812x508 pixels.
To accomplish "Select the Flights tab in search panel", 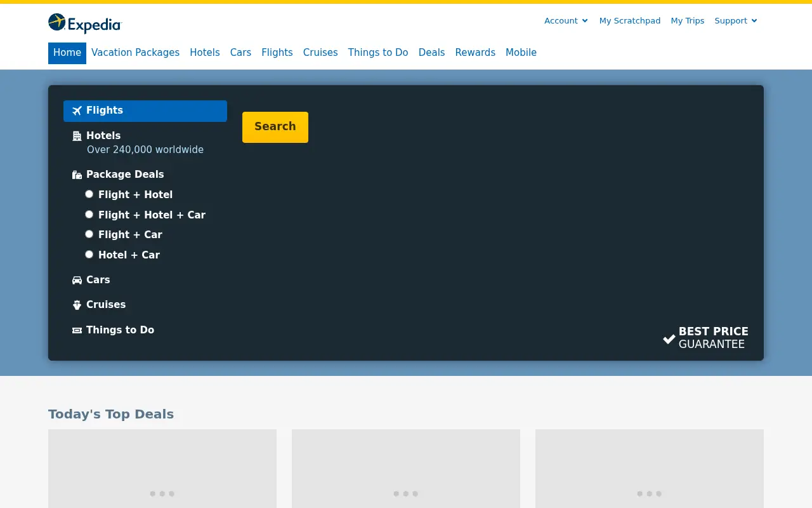I will (x=145, y=111).
